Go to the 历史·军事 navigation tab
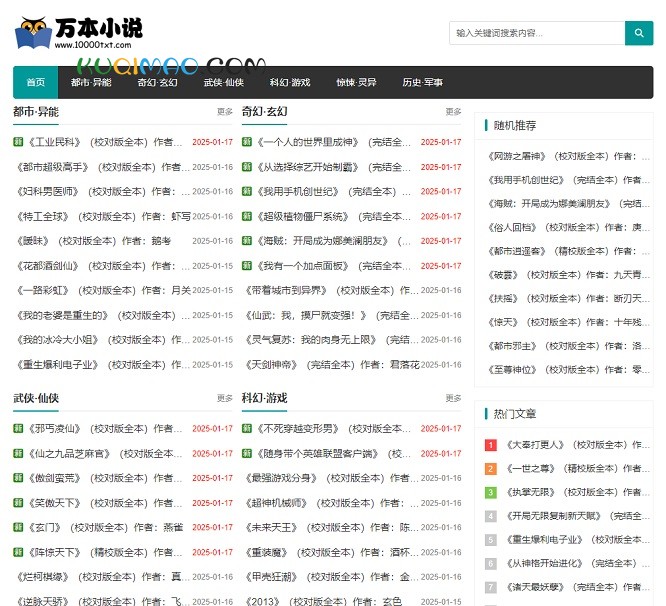 (422, 82)
